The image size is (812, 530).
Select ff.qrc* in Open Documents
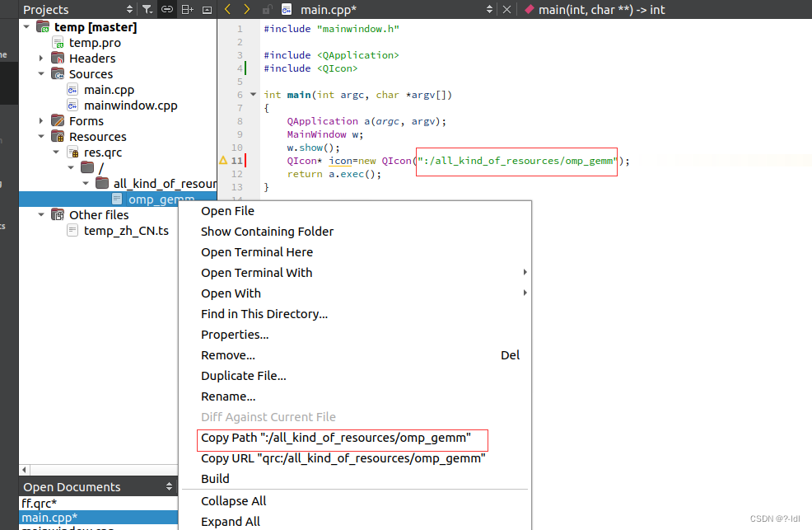point(98,503)
